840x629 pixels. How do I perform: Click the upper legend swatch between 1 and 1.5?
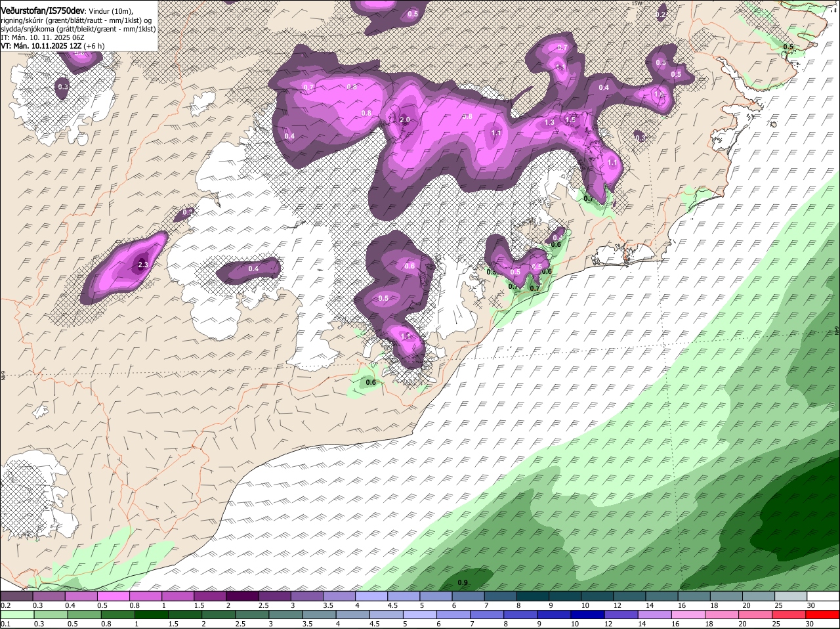[178, 596]
